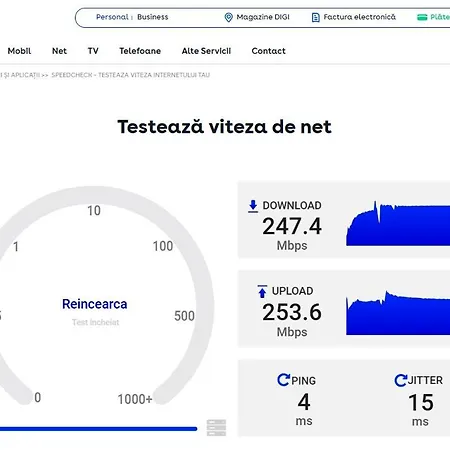Open the Net menu
The image size is (450, 450).
coord(59,51)
